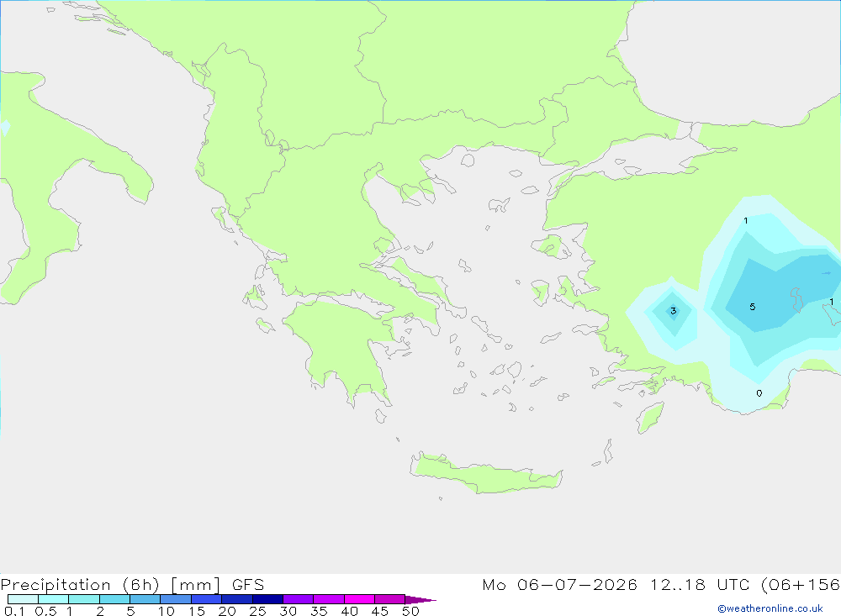Click the legend label '25'

pos(257,611)
